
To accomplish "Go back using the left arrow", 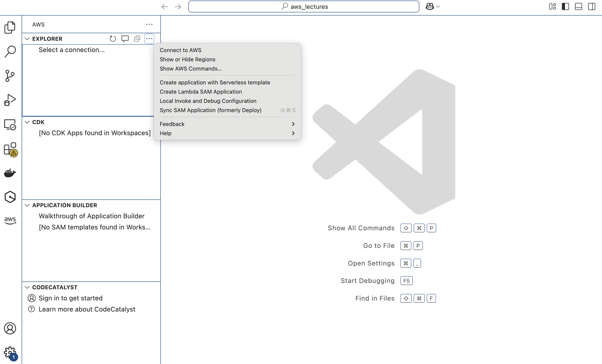I will (x=165, y=7).
